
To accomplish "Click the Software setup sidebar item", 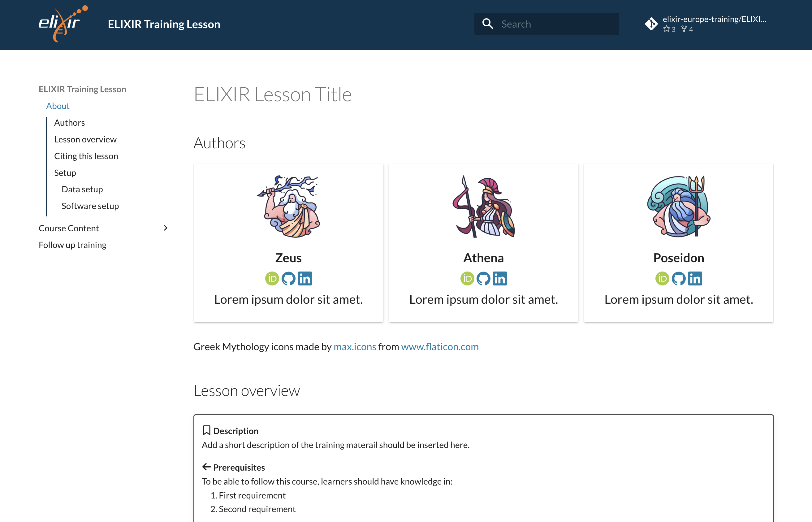I will [91, 206].
